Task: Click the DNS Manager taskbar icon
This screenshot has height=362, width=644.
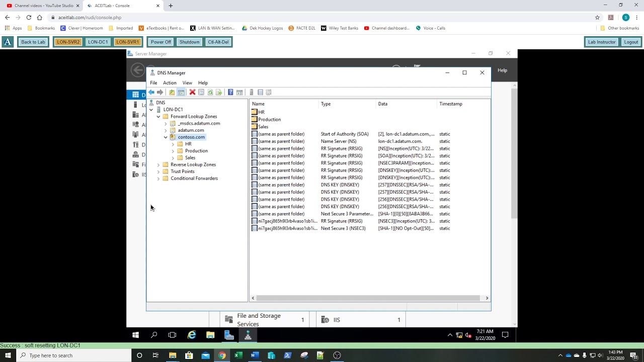Action: coord(248,335)
